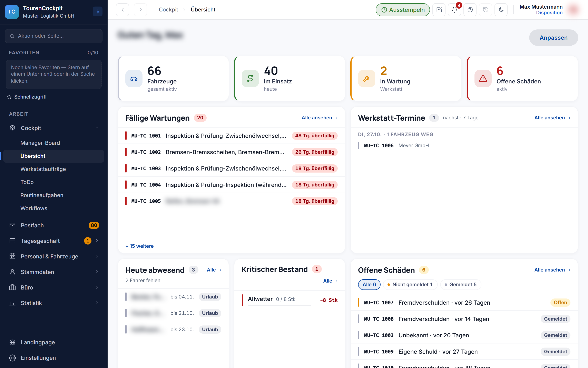
Task: Go forward with the right arrow button
Action: coord(140,10)
